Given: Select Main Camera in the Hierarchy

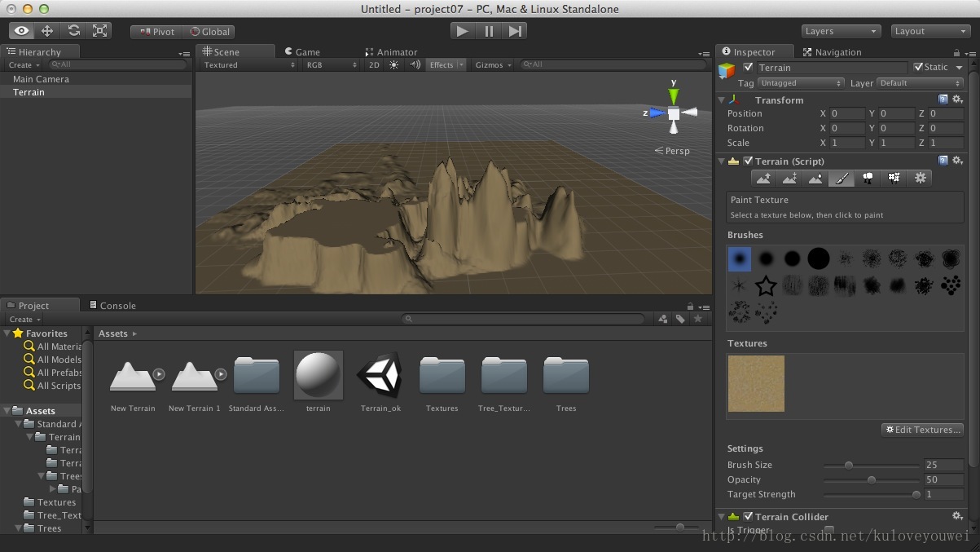Looking at the screenshot, I should tap(41, 79).
